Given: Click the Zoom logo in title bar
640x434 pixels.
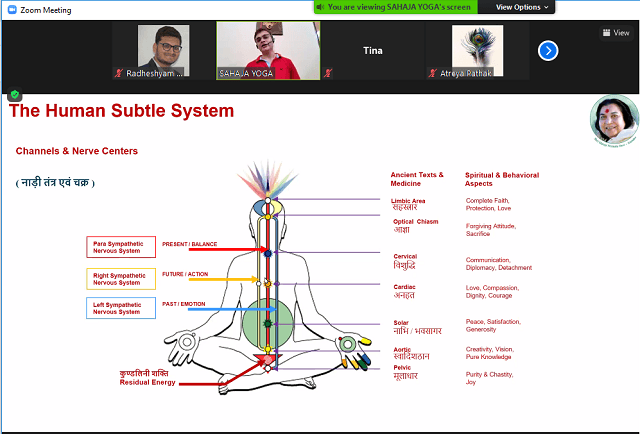Looking at the screenshot, I should [x=12, y=10].
